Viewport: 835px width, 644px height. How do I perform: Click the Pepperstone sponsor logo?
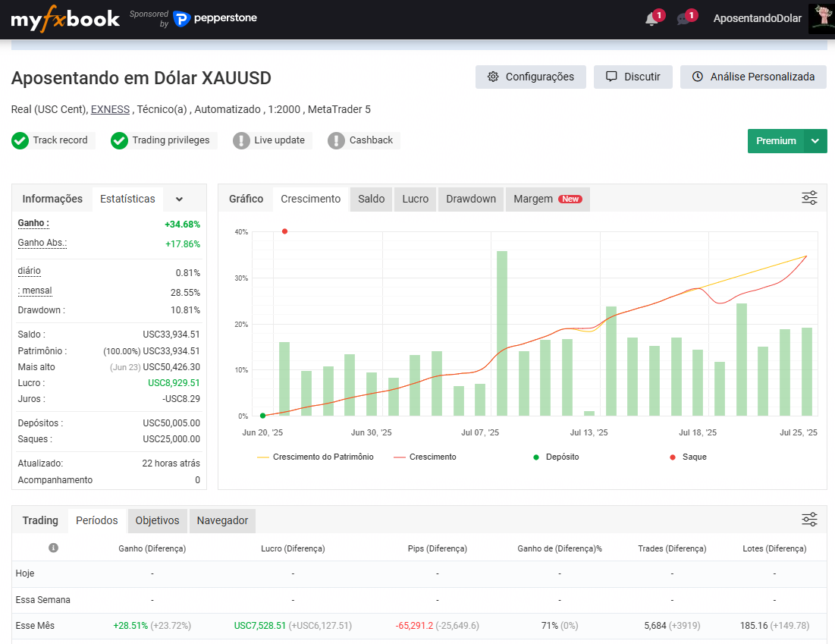215,19
